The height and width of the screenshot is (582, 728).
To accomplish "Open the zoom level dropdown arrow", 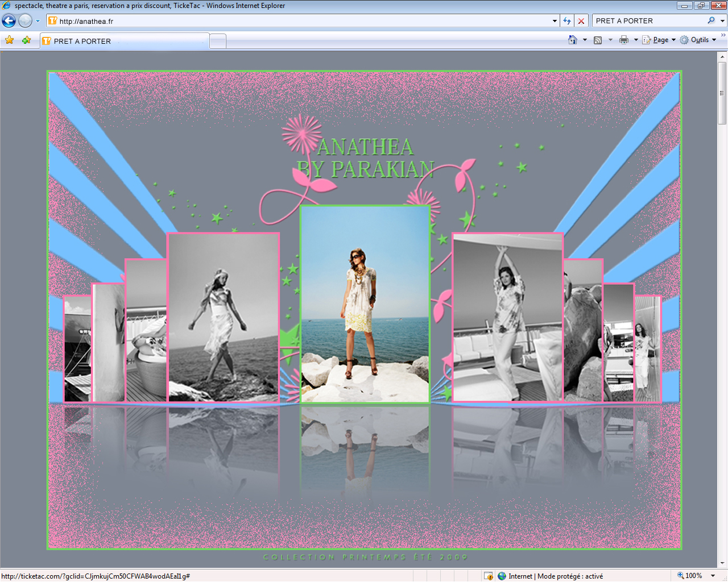I will click(713, 576).
